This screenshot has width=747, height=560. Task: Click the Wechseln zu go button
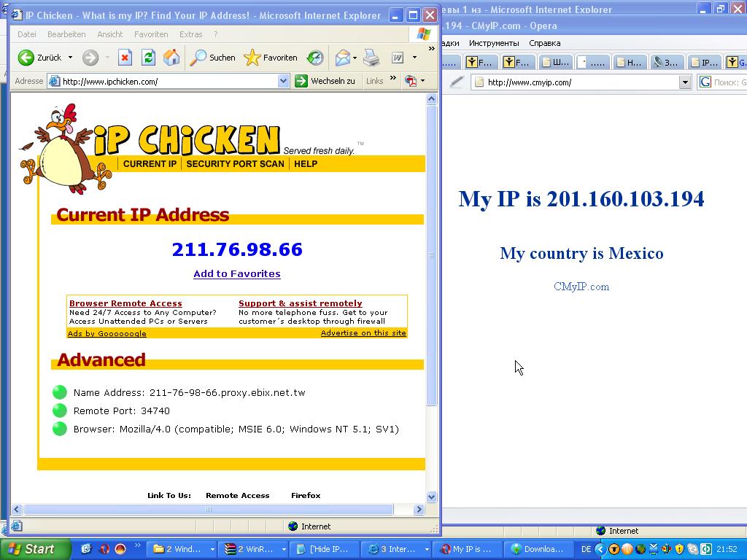[x=325, y=81]
